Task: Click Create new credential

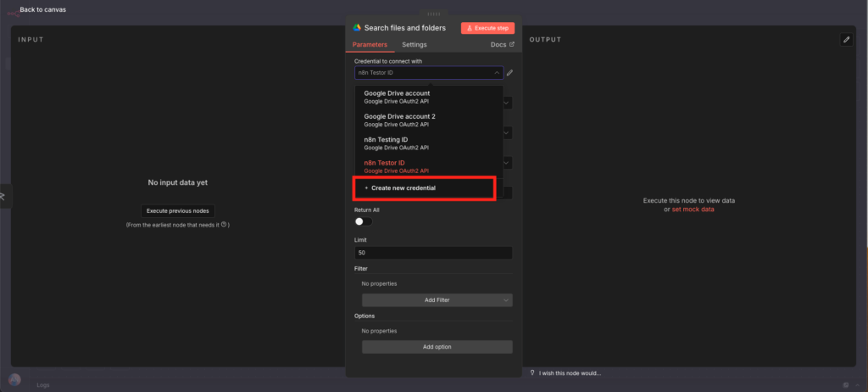Action: coord(403,188)
